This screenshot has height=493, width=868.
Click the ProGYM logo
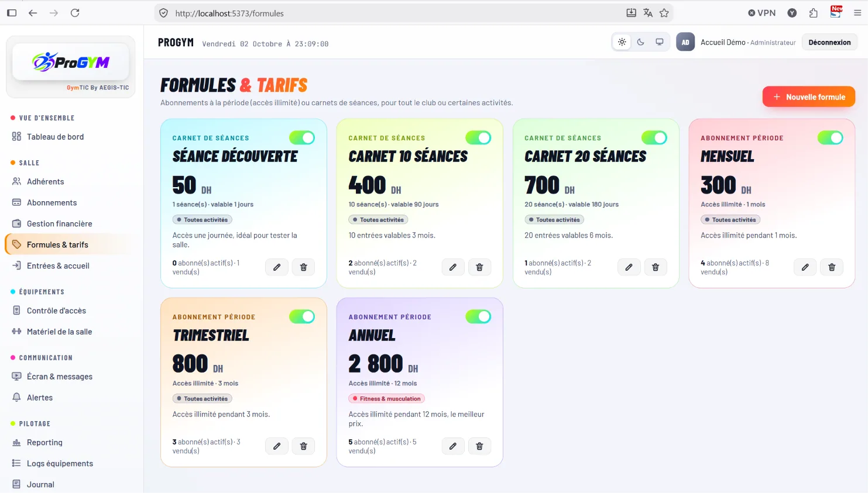71,61
